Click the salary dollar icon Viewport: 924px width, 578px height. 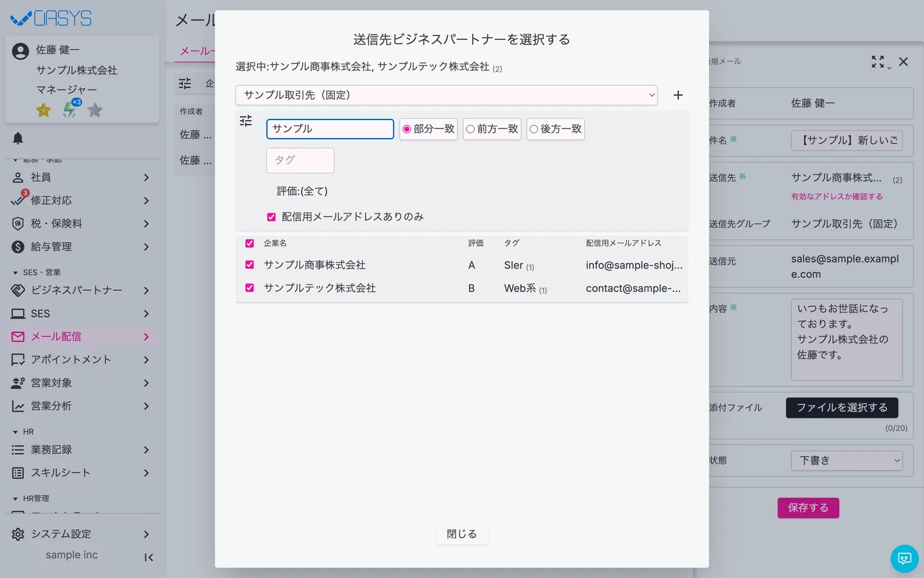[18, 247]
